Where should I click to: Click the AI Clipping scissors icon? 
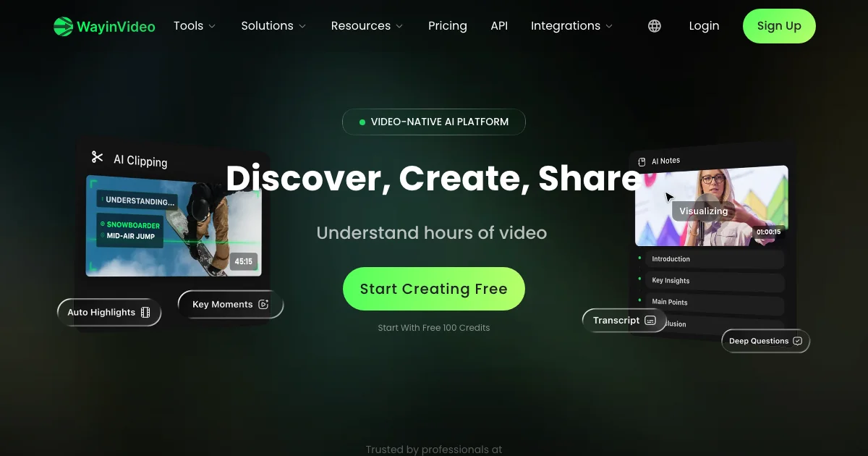pyautogui.click(x=97, y=156)
